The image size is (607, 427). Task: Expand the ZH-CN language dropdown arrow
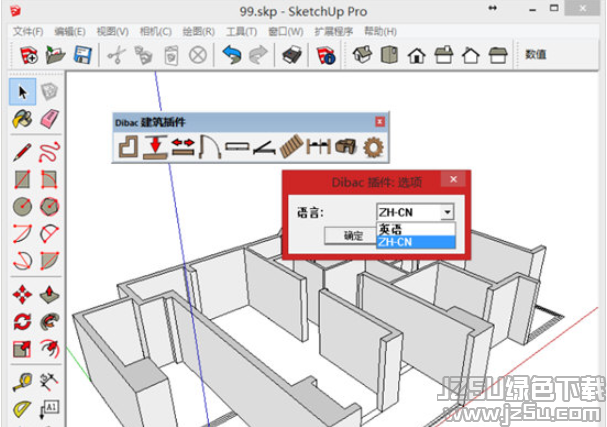pos(447,212)
